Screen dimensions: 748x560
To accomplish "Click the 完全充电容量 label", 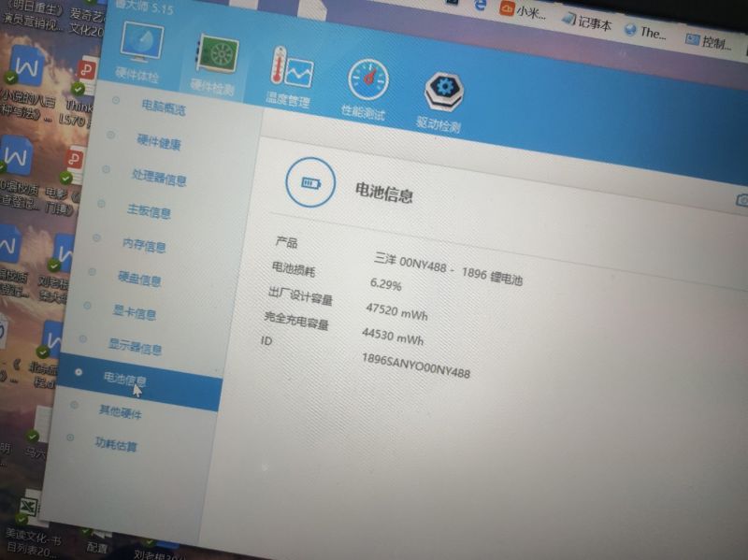I will [x=296, y=321].
